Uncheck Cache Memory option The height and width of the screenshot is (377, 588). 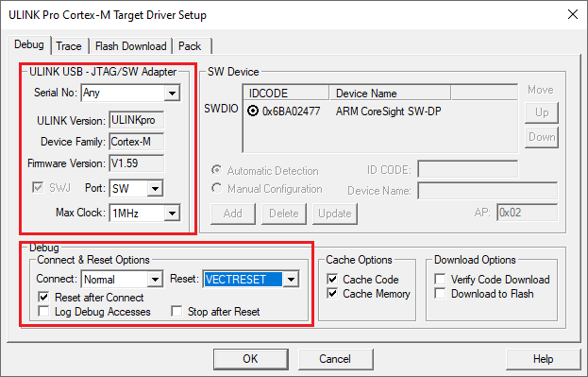coord(332,293)
